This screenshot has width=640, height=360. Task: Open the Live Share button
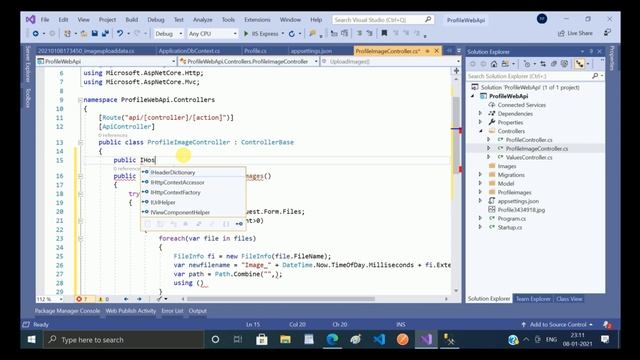[575, 33]
